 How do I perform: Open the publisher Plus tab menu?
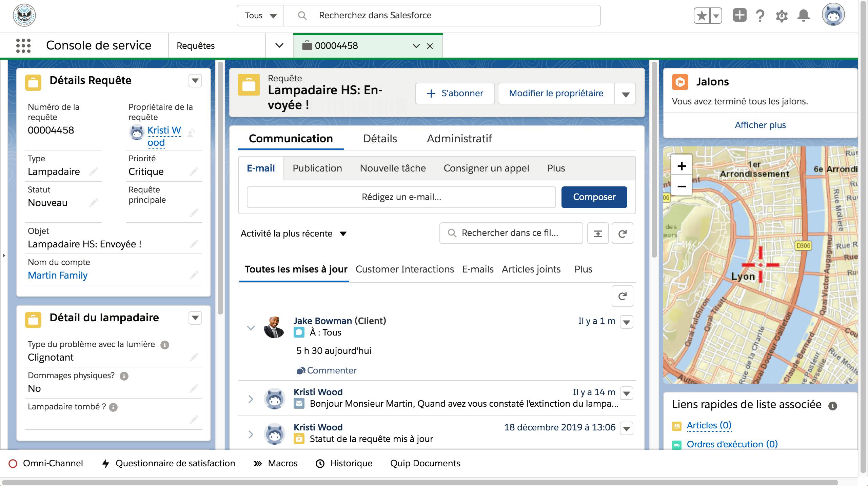pyautogui.click(x=556, y=168)
